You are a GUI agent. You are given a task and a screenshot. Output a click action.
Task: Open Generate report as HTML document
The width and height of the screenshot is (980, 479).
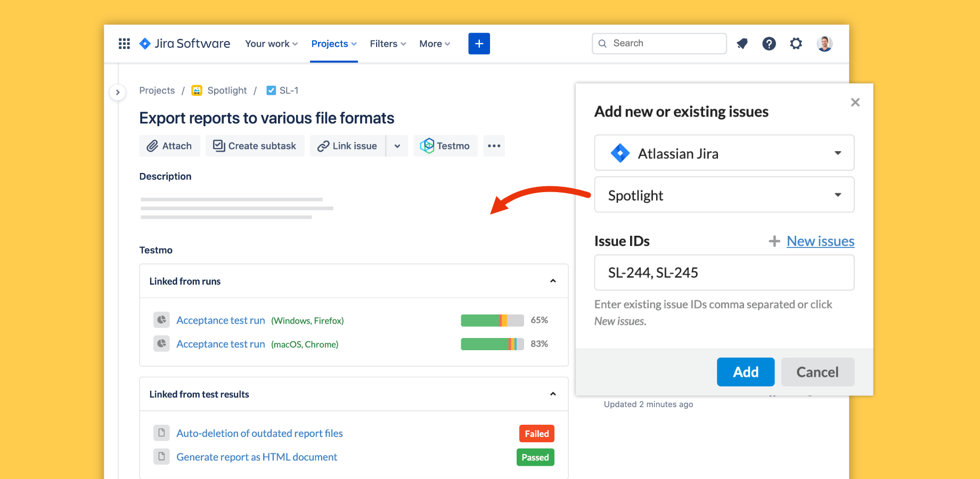tap(257, 457)
